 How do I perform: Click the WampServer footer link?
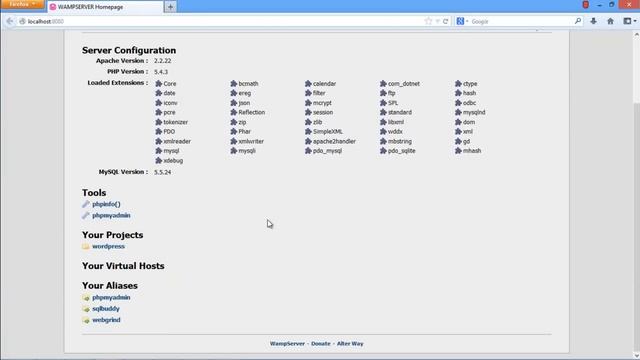click(287, 344)
